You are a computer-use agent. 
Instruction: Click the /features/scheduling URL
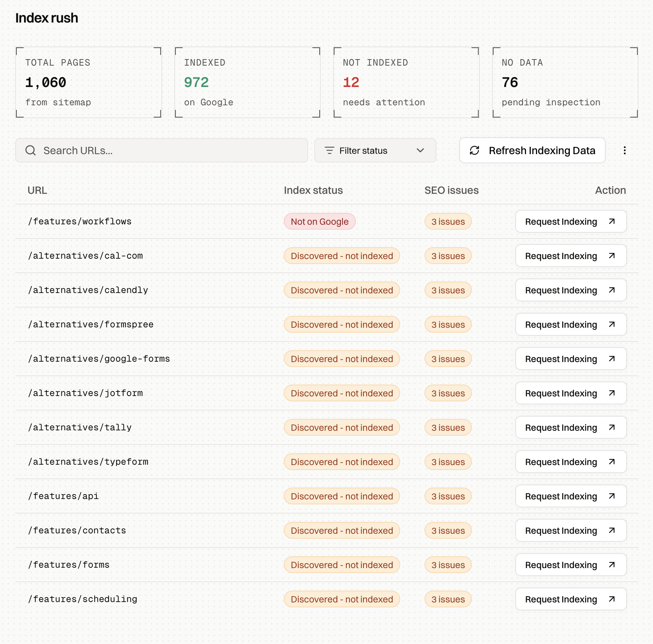click(82, 599)
